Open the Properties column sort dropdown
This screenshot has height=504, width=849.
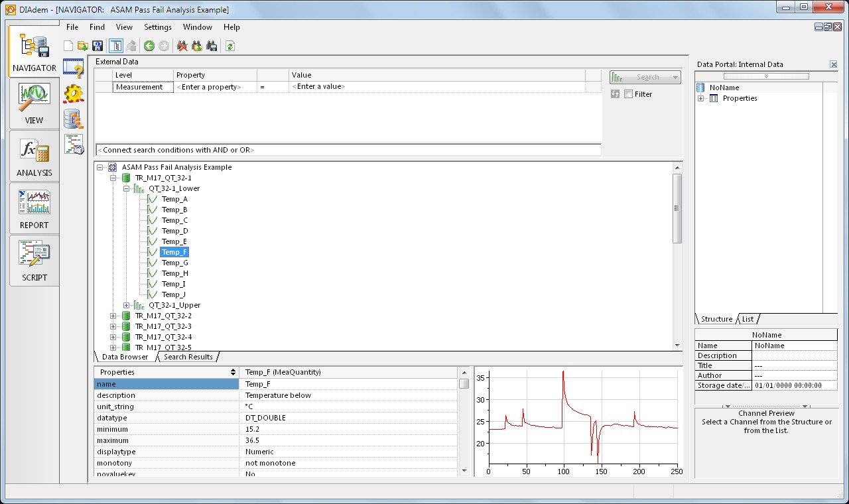(233, 373)
